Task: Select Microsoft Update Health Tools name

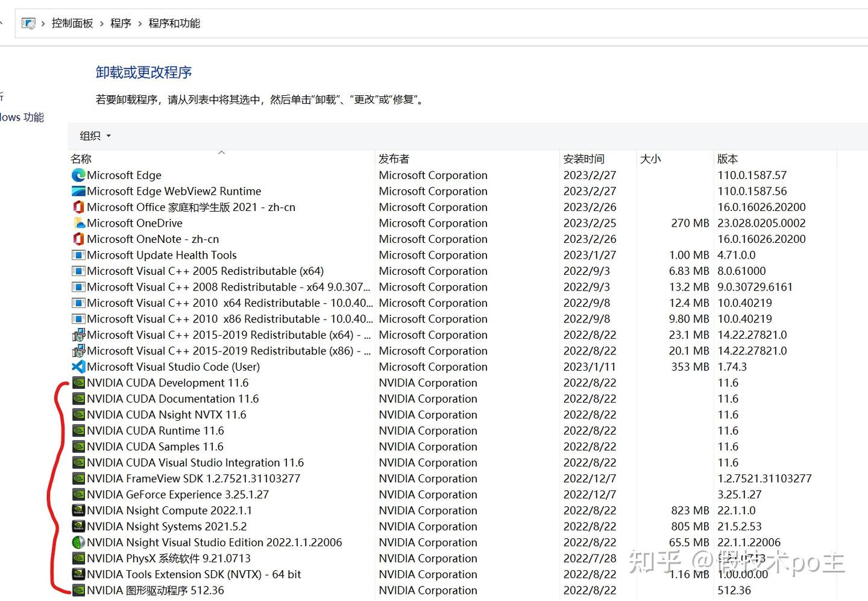Action: point(162,255)
